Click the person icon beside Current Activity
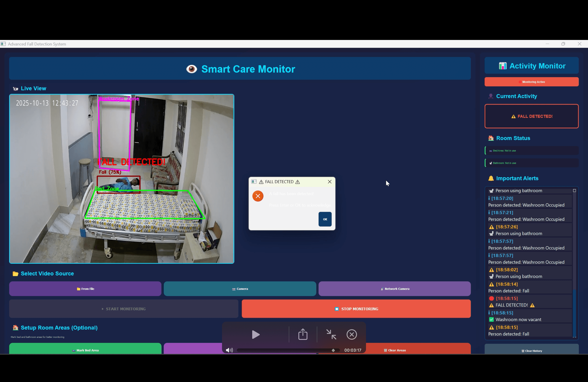The width and height of the screenshot is (588, 382). click(x=491, y=96)
